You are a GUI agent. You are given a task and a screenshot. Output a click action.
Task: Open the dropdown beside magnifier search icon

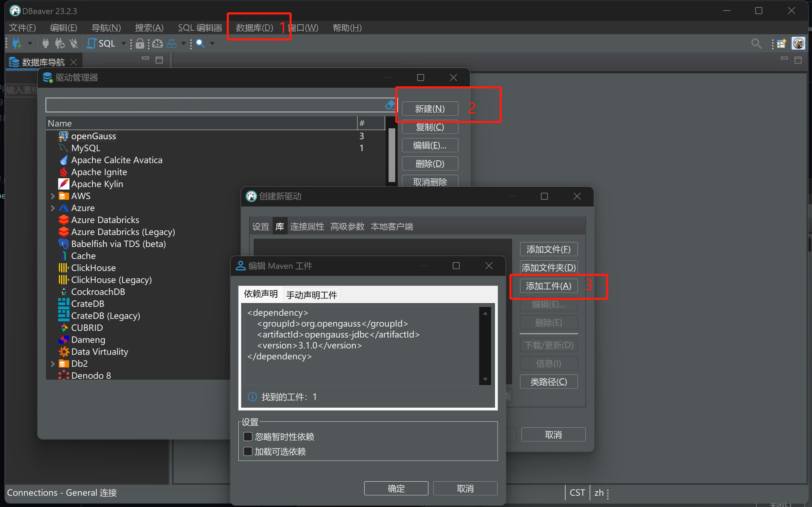pyautogui.click(x=212, y=43)
